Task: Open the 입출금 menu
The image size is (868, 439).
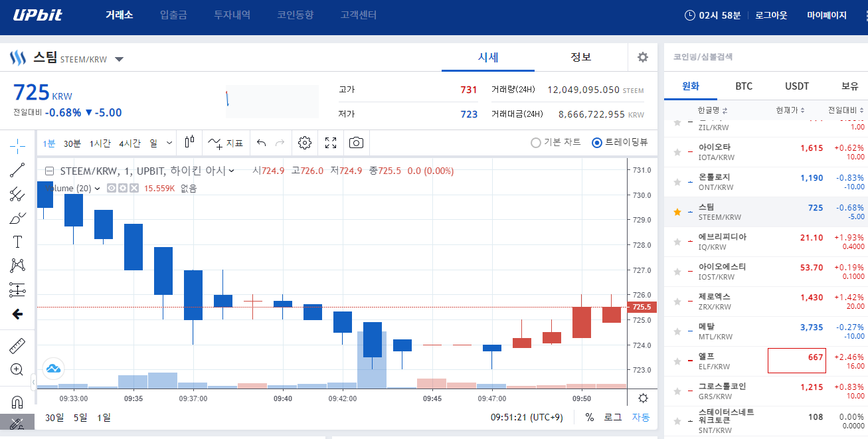Action: coord(173,15)
